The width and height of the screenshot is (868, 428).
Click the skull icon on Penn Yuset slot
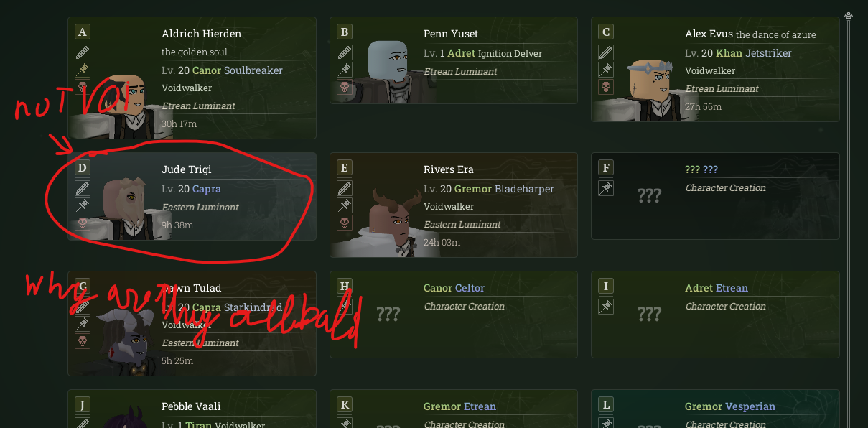[345, 87]
